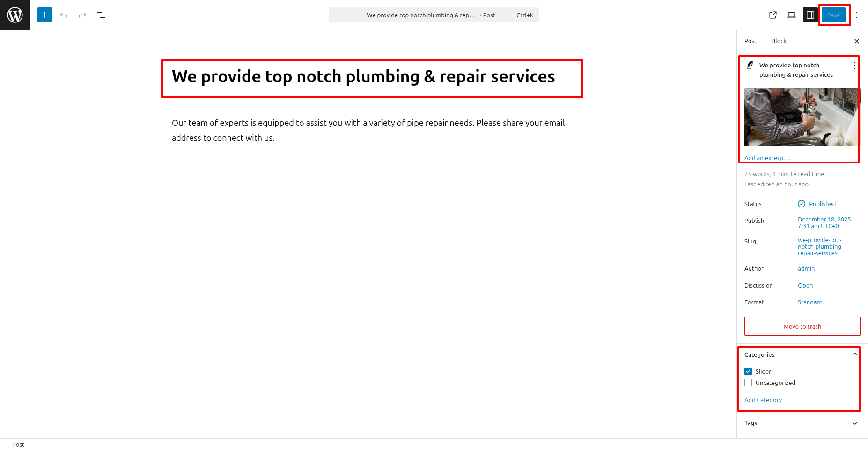This screenshot has height=450, width=868.
Task: Open the top-right three-dot Options menu
Action: [857, 15]
